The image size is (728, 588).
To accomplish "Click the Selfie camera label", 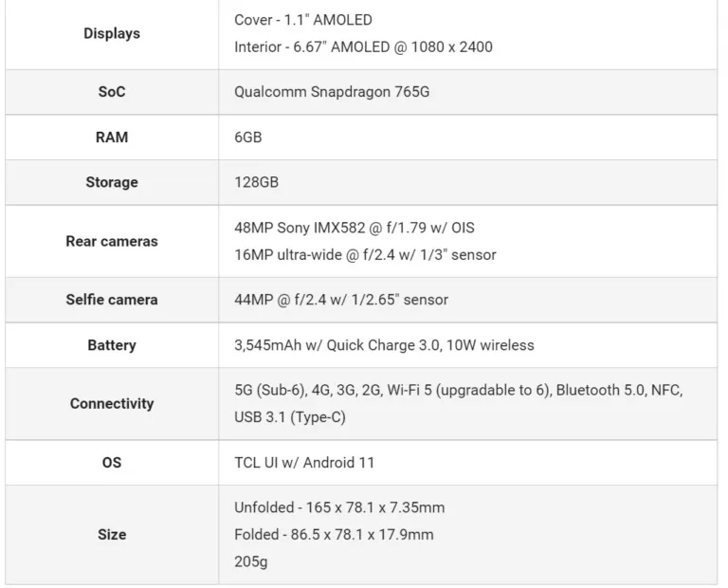I will [x=112, y=300].
